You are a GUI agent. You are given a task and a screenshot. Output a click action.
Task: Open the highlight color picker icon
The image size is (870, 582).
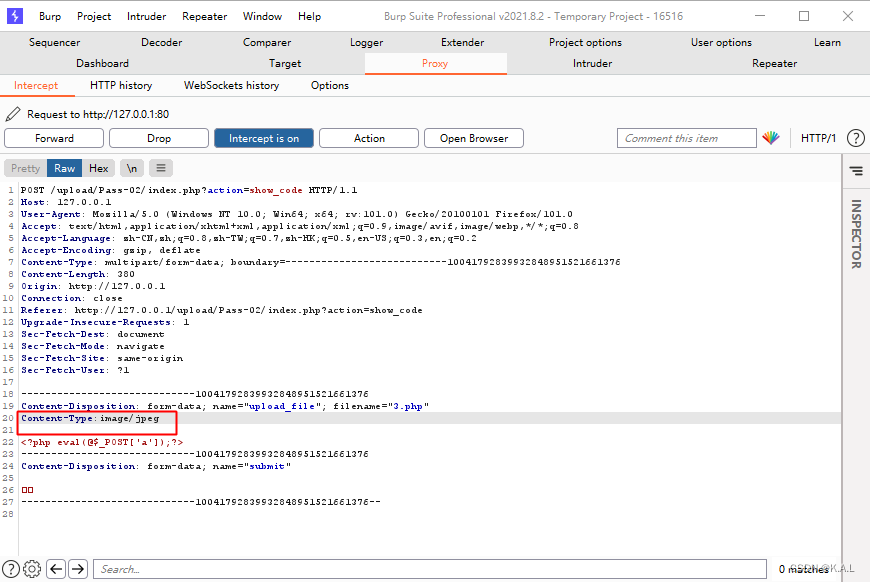(x=771, y=138)
